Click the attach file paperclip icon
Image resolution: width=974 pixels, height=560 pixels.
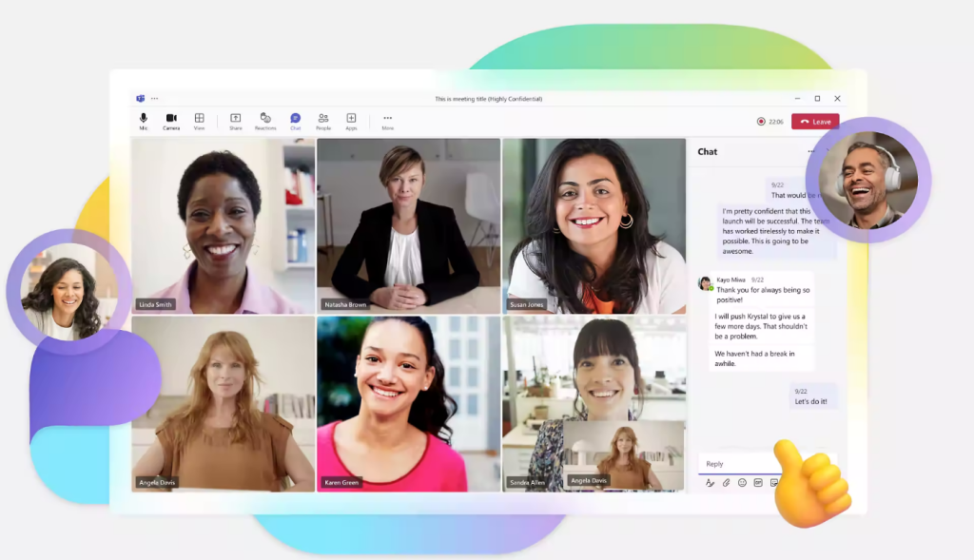coord(726,483)
